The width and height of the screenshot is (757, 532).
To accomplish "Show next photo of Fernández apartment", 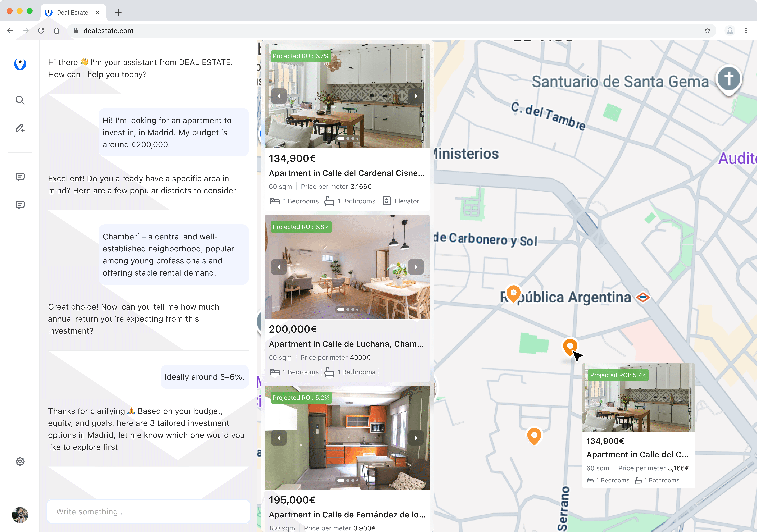I will tap(416, 438).
